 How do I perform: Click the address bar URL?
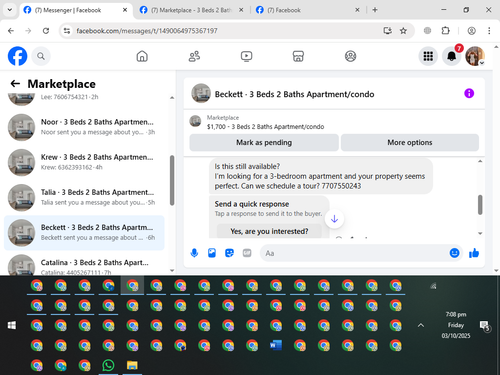[147, 31]
